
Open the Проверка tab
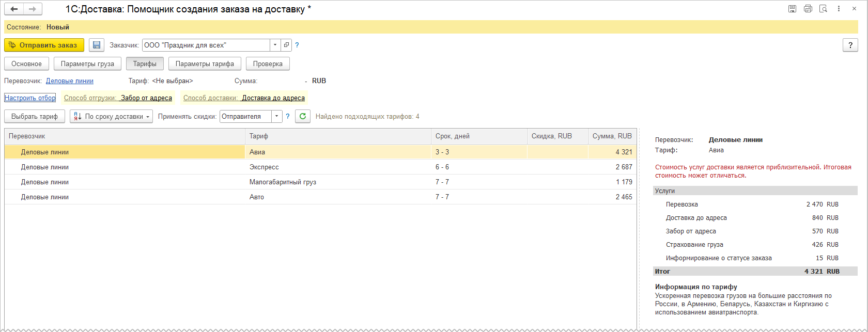tap(268, 64)
